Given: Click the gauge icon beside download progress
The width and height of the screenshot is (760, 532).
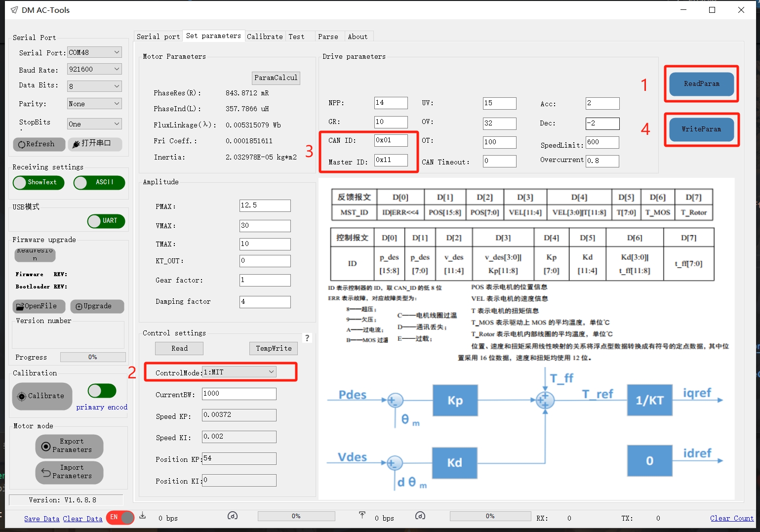Looking at the screenshot, I should pos(233,516).
